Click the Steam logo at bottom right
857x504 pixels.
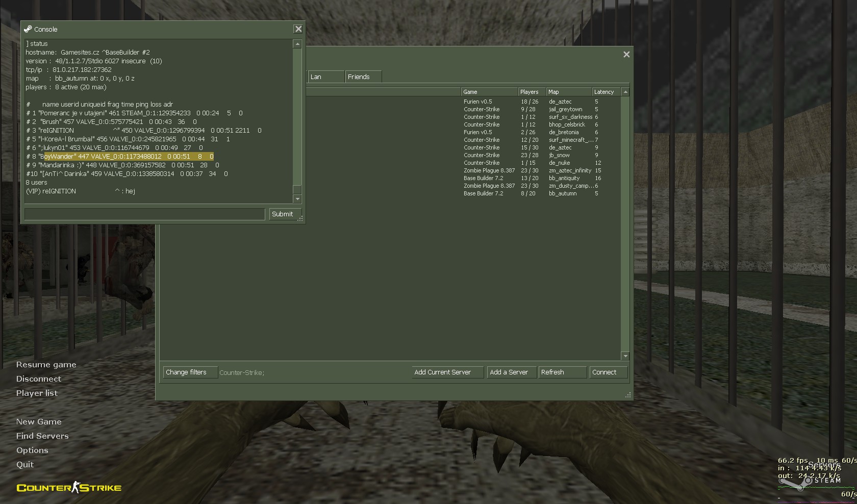(810, 482)
